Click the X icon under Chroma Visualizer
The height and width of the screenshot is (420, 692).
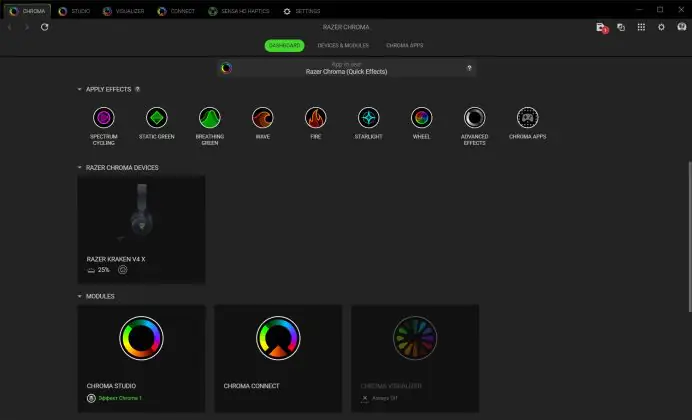click(x=365, y=398)
